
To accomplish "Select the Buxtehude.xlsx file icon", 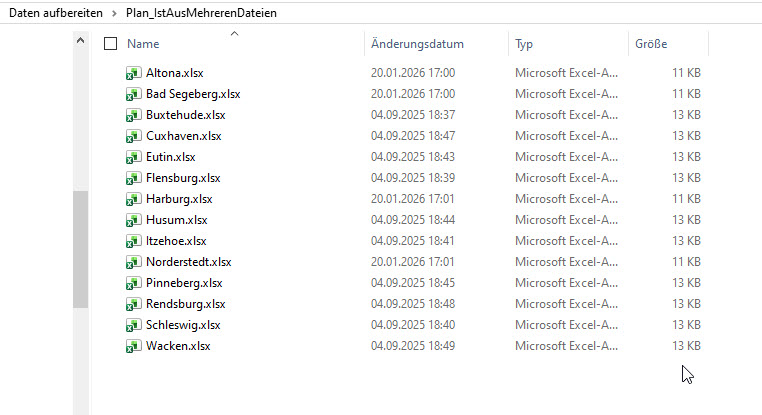I will coord(133,115).
